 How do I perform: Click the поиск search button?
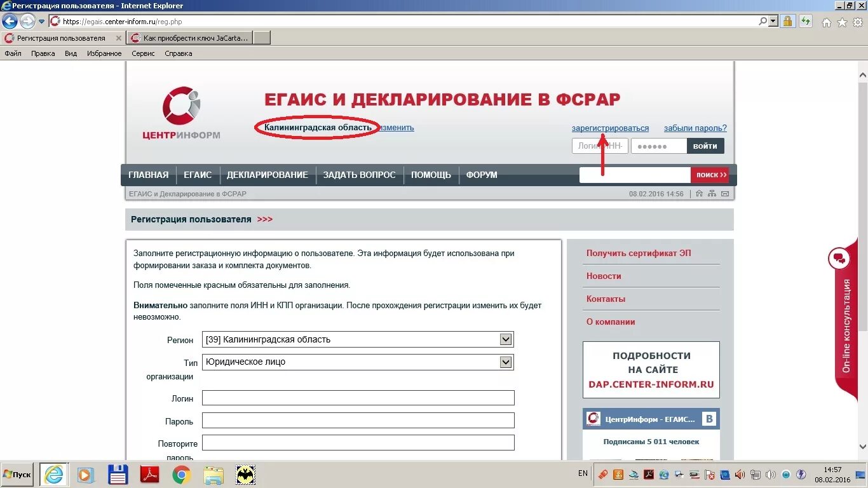point(710,175)
